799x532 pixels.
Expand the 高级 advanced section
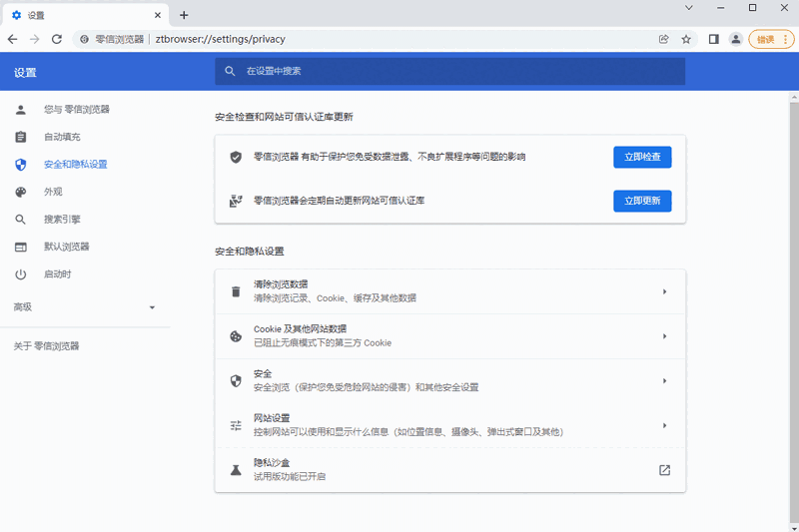click(x=85, y=307)
